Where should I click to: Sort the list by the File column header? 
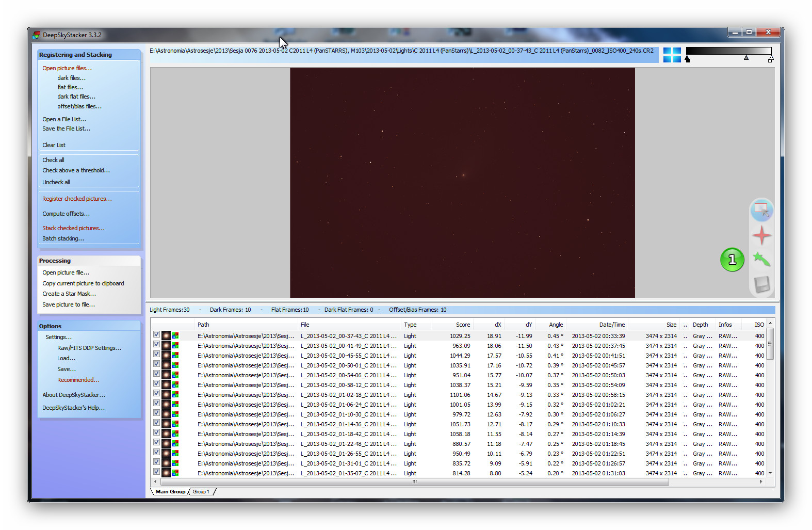click(349, 325)
